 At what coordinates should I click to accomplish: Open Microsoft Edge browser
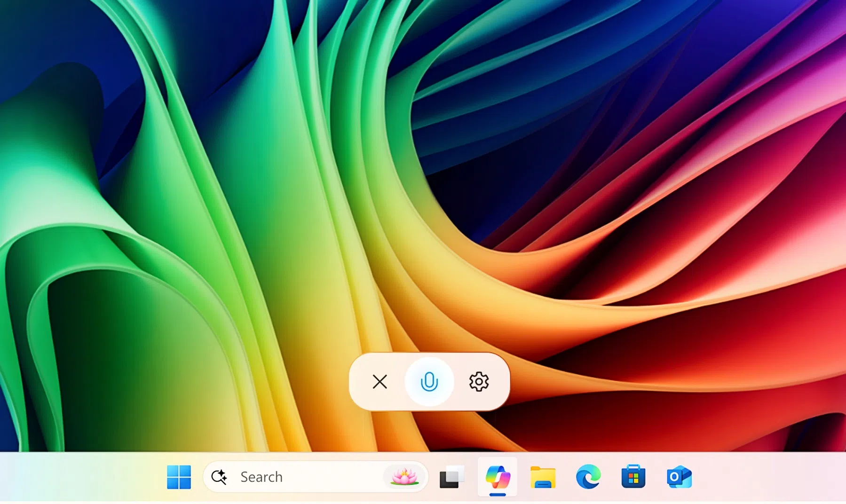coord(588,477)
